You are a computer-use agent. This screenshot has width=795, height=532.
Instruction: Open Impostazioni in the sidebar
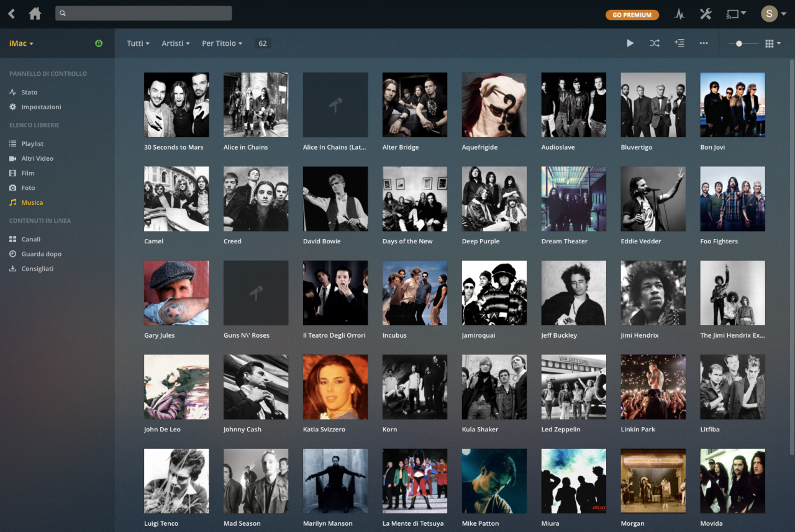[x=41, y=107]
